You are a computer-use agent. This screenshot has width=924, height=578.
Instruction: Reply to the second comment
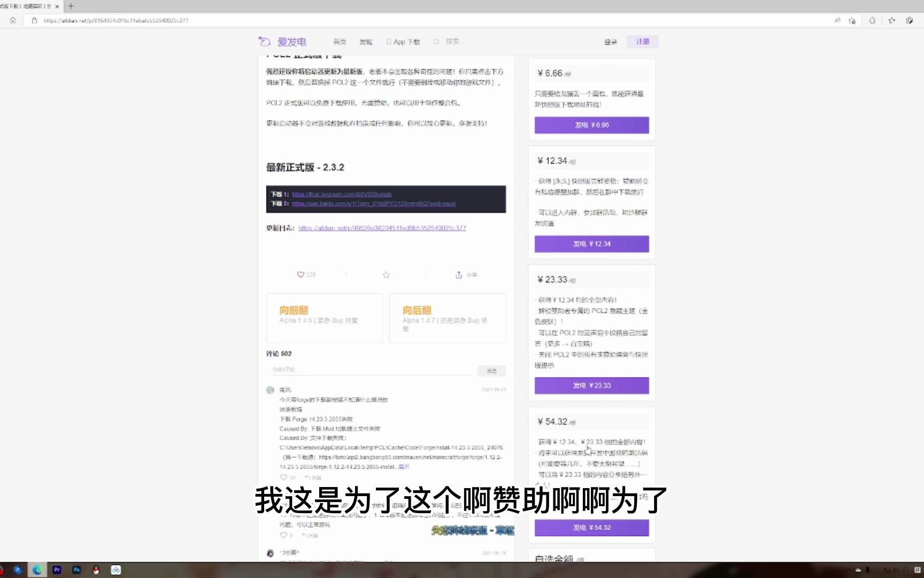coord(310,535)
